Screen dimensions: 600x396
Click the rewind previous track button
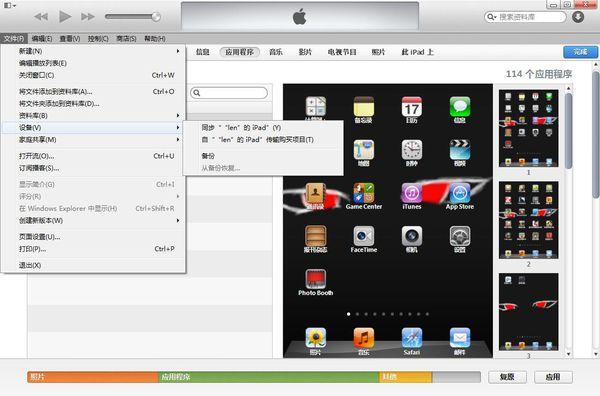coord(41,16)
